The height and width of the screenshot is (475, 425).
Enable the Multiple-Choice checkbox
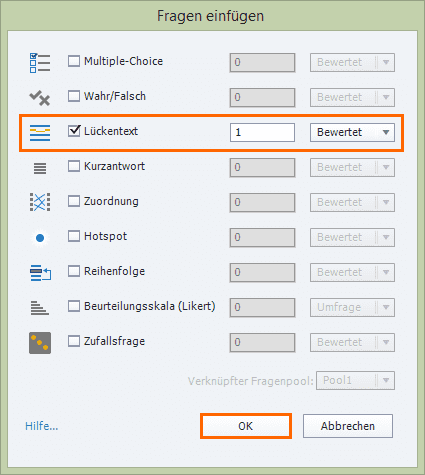(74, 61)
